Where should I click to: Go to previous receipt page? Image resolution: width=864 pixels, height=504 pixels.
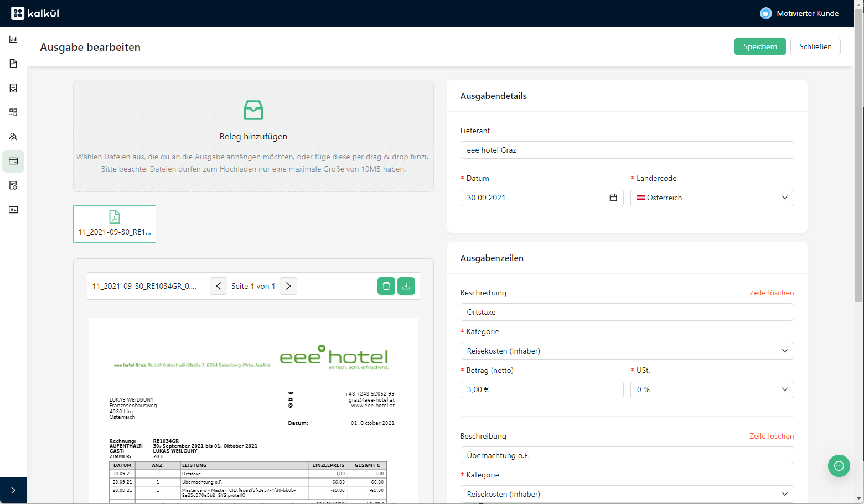pyautogui.click(x=219, y=286)
